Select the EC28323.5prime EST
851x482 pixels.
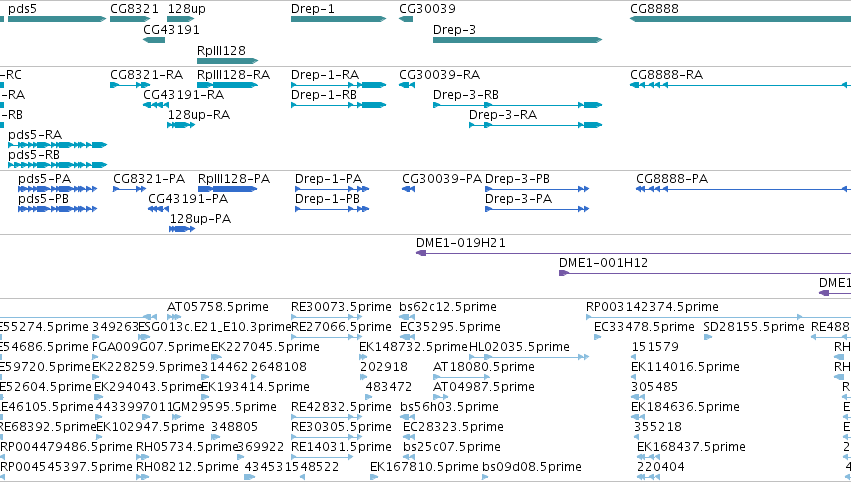(x=409, y=437)
